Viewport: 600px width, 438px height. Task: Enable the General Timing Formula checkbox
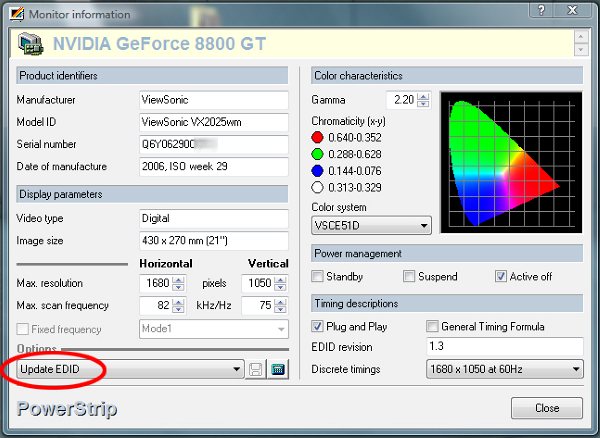pos(432,326)
